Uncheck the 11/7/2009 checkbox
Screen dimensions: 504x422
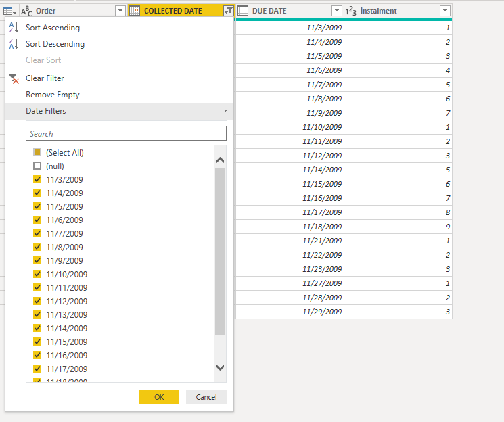coord(37,233)
